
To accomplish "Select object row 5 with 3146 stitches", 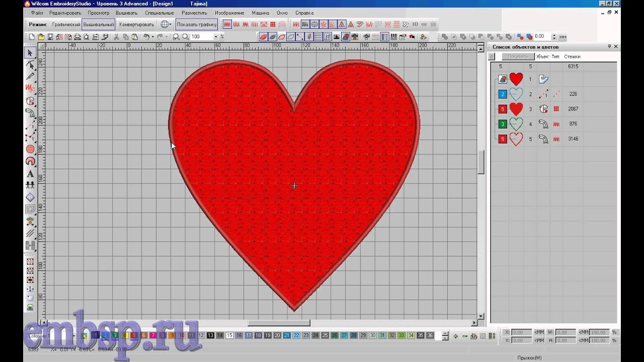I will click(553, 139).
